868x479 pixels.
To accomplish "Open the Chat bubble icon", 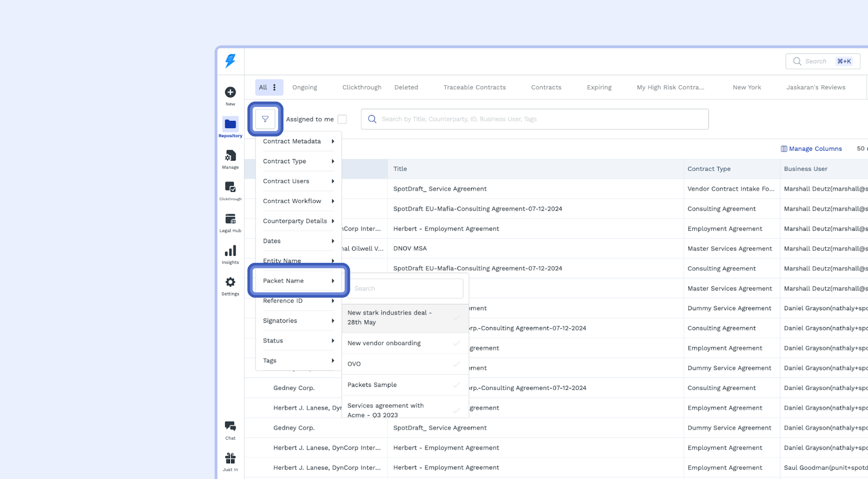I will point(230,427).
